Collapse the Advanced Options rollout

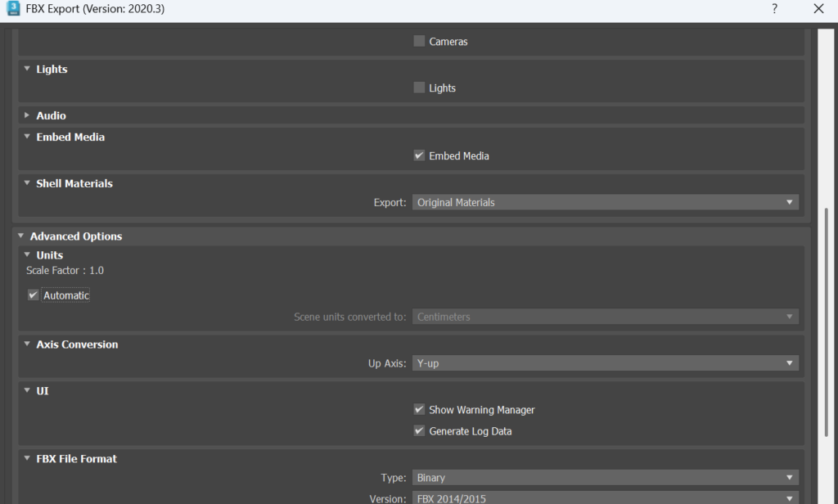21,236
